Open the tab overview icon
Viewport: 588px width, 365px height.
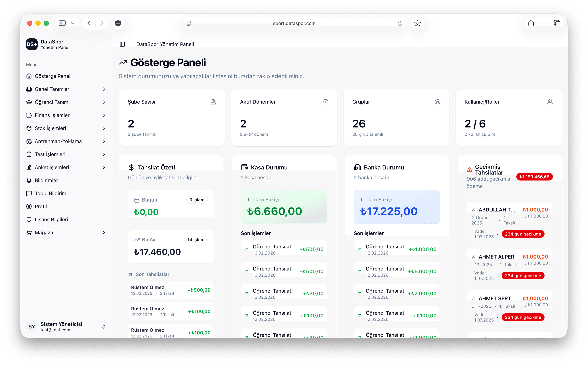pyautogui.click(x=557, y=23)
